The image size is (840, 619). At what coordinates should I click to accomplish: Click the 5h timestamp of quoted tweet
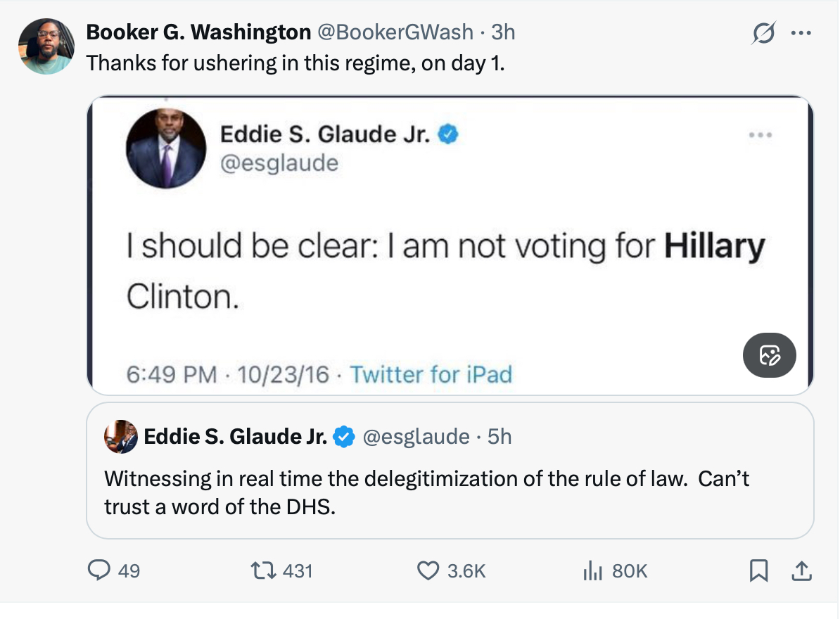499,437
